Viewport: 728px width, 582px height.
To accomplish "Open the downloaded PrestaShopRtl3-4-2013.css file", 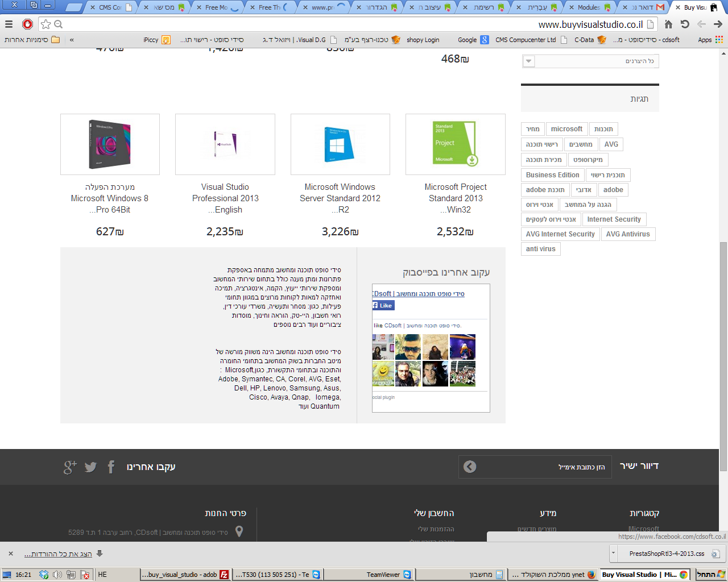I will pyautogui.click(x=670, y=554).
